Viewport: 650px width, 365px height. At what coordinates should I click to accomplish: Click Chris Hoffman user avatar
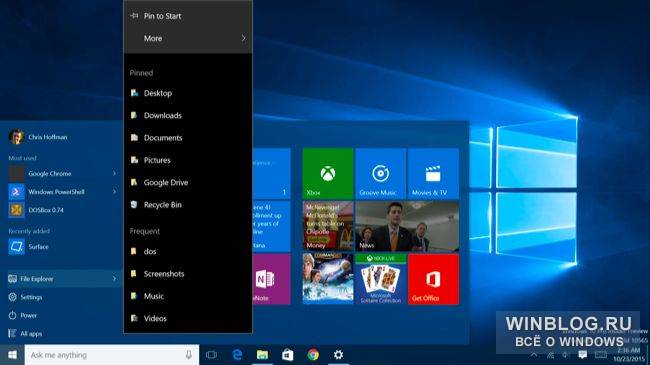click(x=16, y=137)
